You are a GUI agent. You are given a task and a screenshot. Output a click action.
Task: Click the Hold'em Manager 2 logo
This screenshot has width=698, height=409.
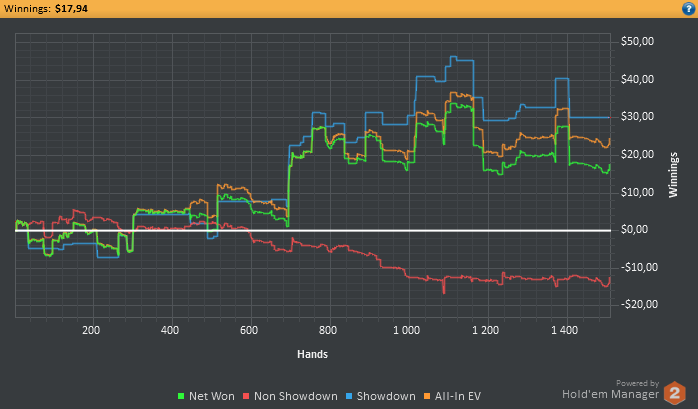pos(675,393)
